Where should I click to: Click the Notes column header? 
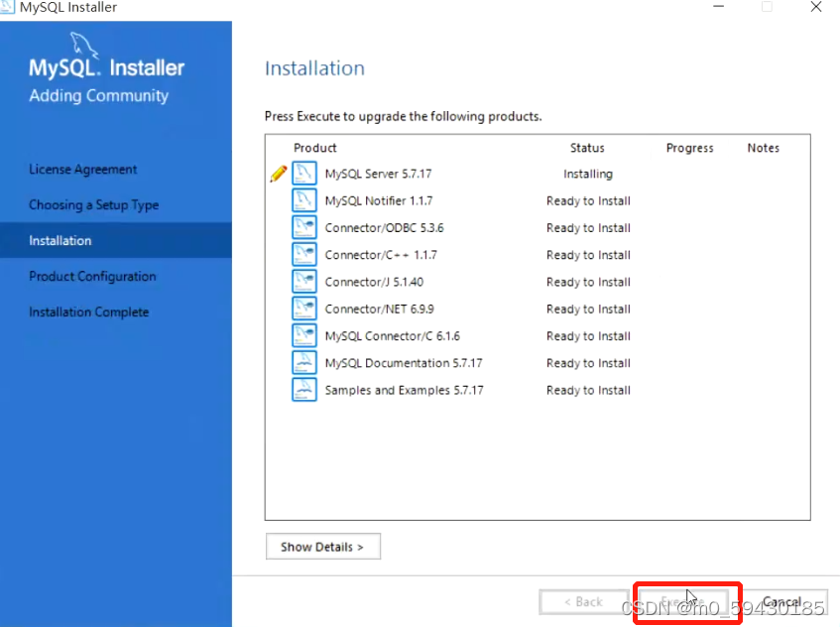coord(764,148)
